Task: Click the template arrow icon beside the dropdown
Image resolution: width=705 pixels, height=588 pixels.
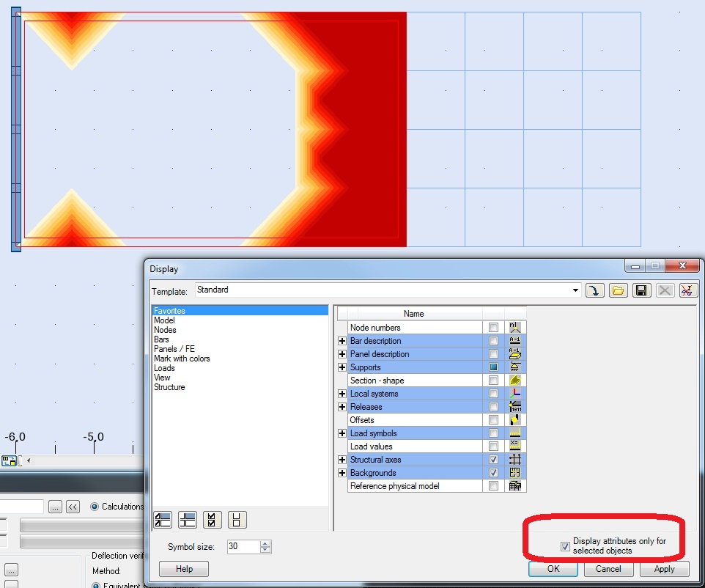Action: 594,290
